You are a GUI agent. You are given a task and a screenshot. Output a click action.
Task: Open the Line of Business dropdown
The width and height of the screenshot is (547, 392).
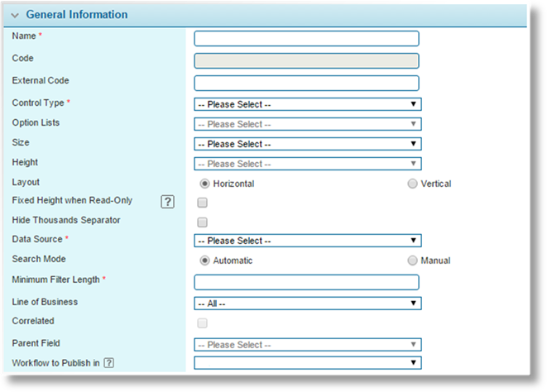click(x=308, y=304)
